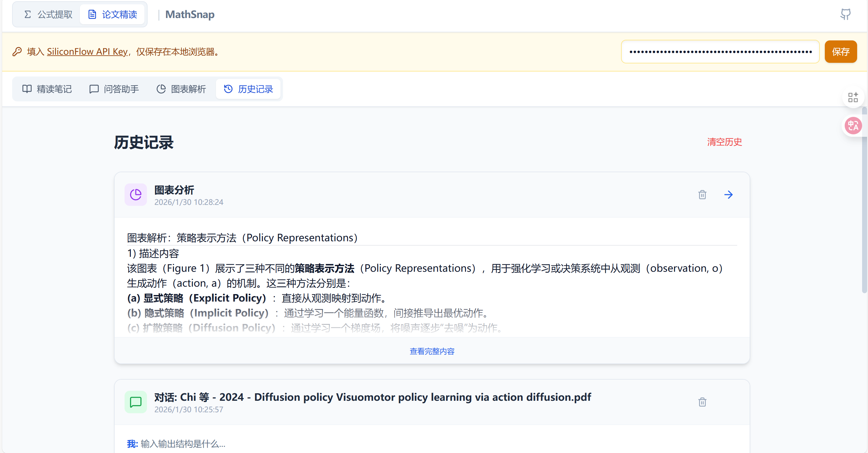
Task: Delete the Chi Diffusion policy conversation entry
Action: [702, 402]
